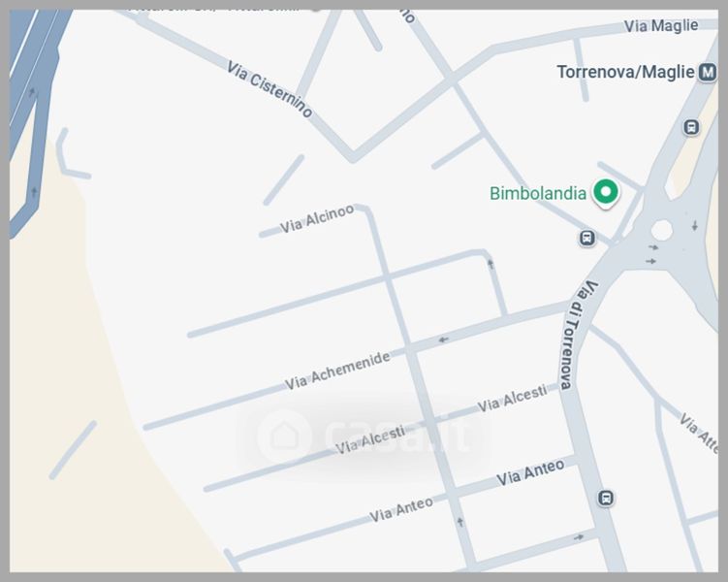Screen dimensions: 728x582
Task: Select the Via Cisternino street label
Action: (x=269, y=89)
